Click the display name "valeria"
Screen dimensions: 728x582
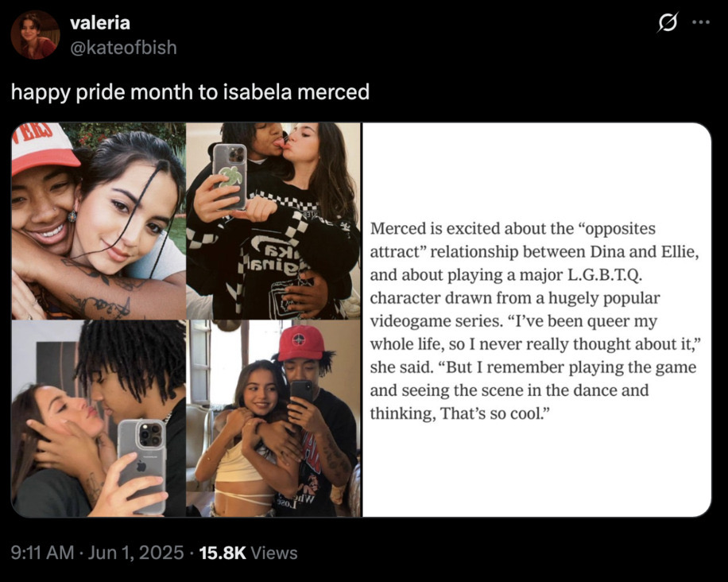click(x=100, y=23)
